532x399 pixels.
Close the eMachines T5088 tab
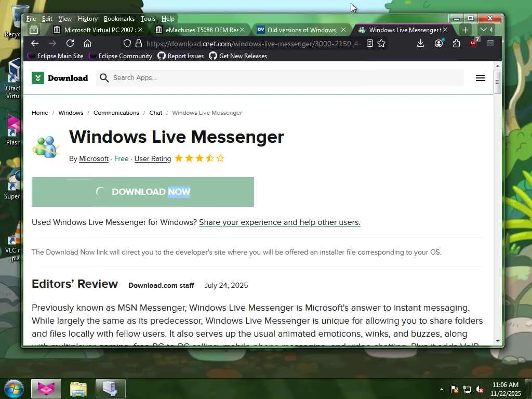(x=242, y=30)
